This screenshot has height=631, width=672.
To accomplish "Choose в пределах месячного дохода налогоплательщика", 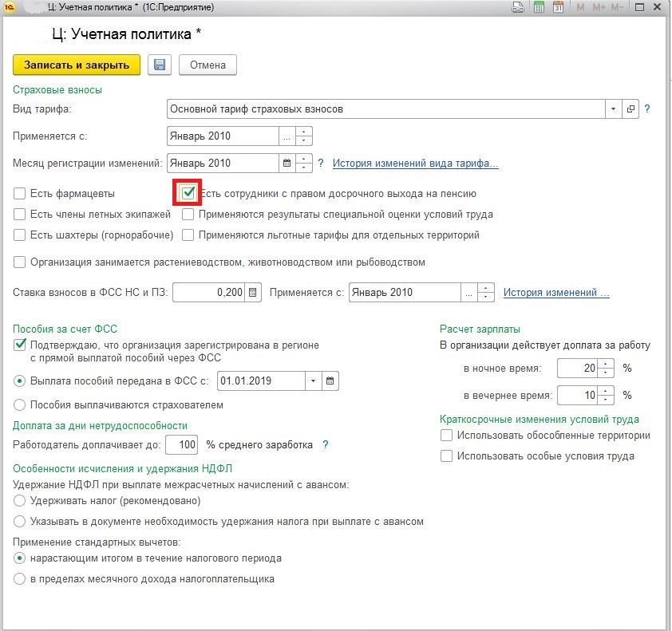I will click(x=19, y=578).
